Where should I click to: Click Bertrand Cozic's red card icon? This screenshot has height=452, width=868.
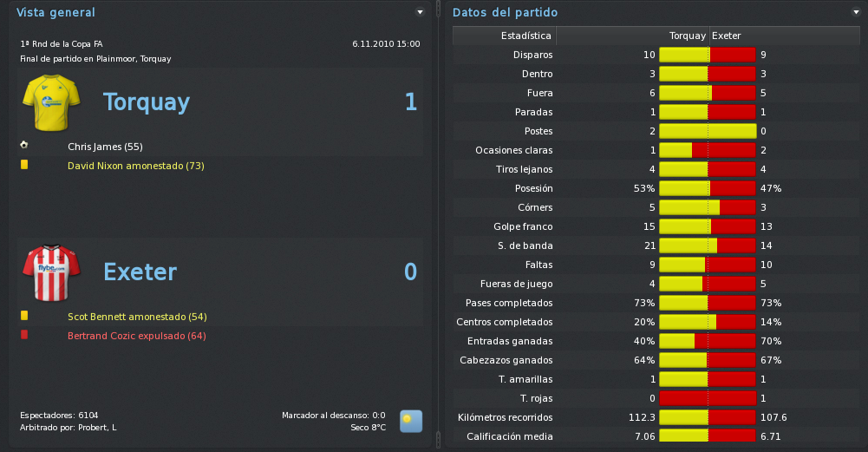point(24,335)
